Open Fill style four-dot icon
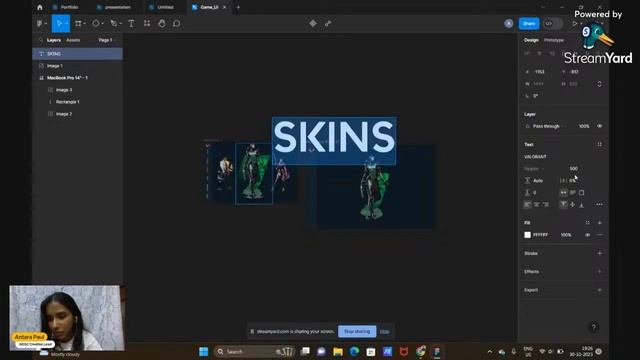Viewport: 640px width, 360px height. pos(588,223)
